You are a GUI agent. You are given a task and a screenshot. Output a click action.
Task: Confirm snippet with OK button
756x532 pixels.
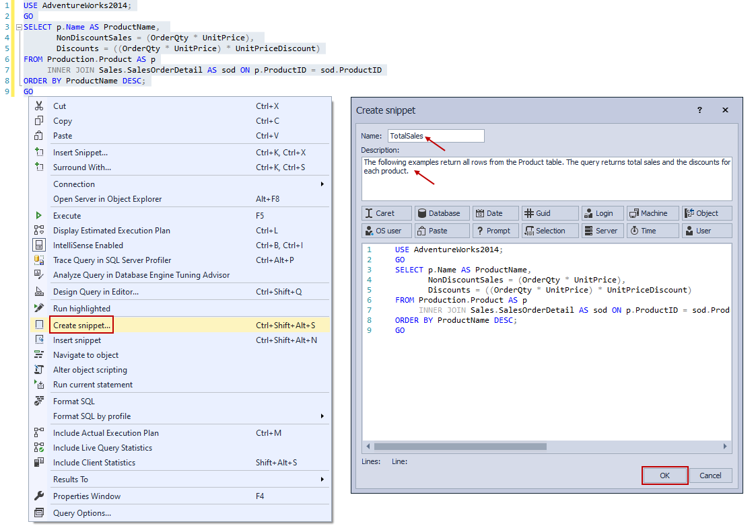(x=665, y=476)
